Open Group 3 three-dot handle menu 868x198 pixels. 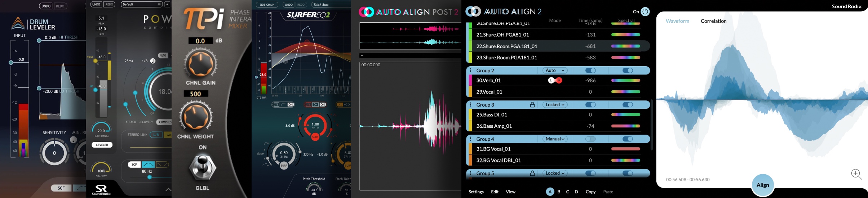[470, 104]
